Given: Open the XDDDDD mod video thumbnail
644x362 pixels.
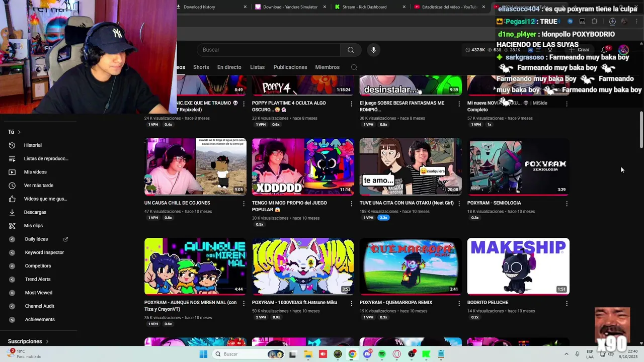Looking at the screenshot, I should click(x=303, y=166).
